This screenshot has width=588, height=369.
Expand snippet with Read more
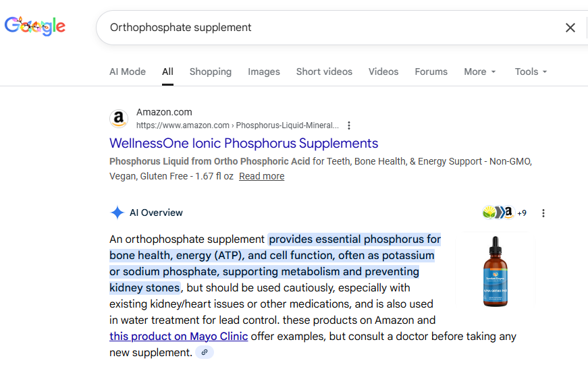click(261, 176)
